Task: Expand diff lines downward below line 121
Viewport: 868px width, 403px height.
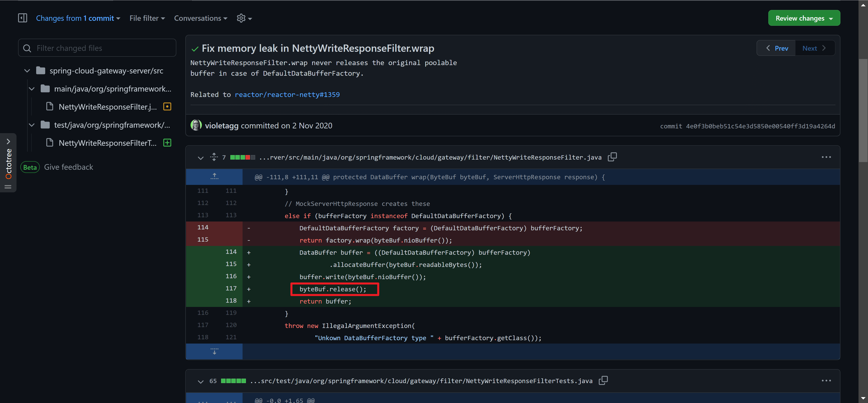Action: coord(214,351)
